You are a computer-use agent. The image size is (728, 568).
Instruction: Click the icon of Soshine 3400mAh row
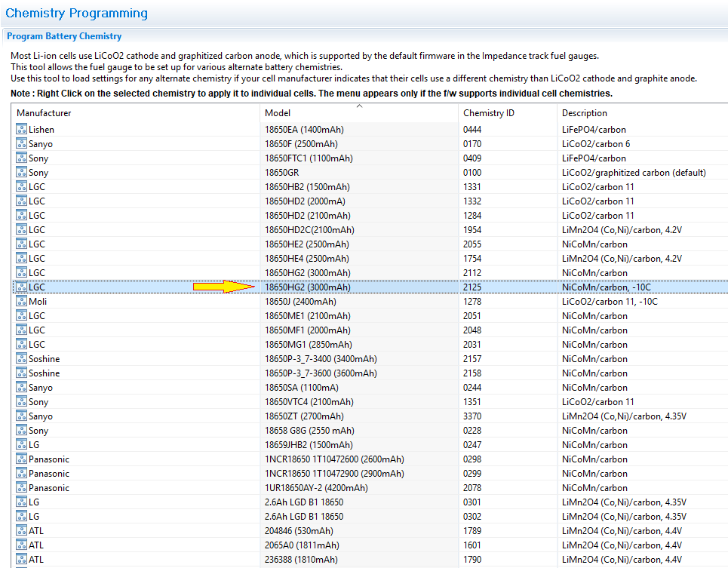[x=21, y=359]
